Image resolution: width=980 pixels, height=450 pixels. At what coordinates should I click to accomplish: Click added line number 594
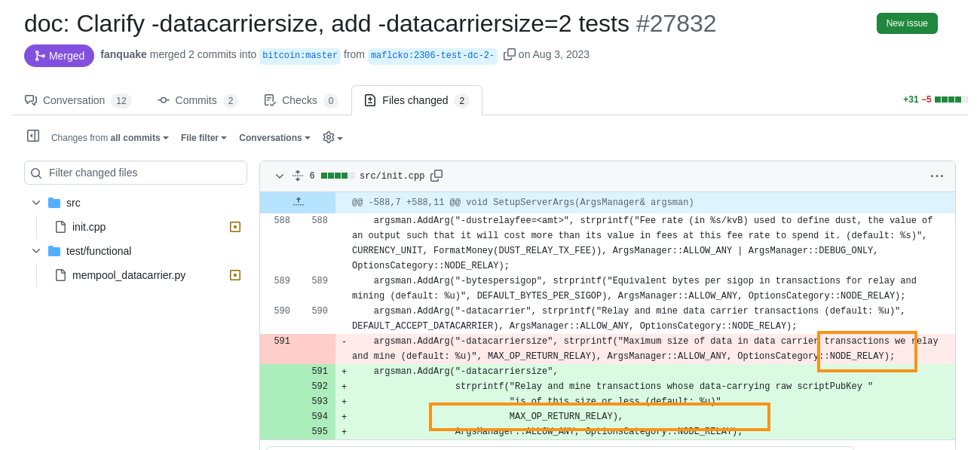click(x=320, y=417)
